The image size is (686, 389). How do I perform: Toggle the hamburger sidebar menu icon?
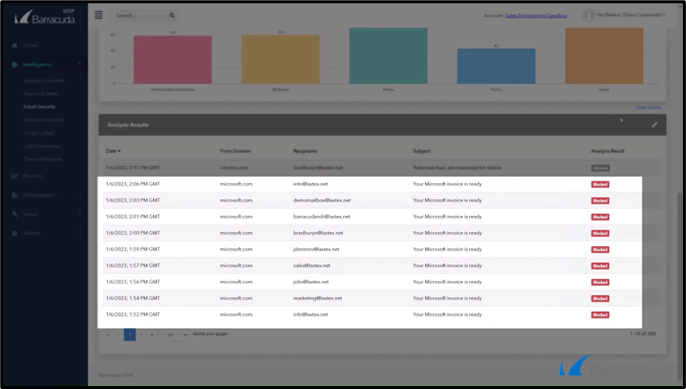(98, 15)
